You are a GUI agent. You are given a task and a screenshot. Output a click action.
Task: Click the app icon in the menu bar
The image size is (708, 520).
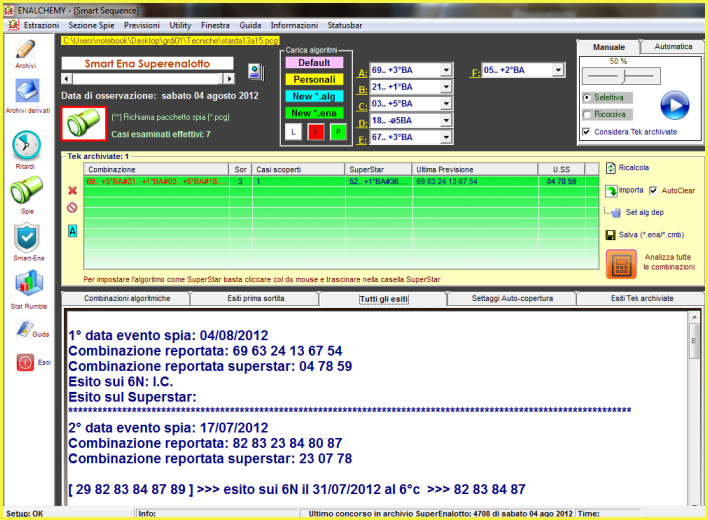coord(13,25)
